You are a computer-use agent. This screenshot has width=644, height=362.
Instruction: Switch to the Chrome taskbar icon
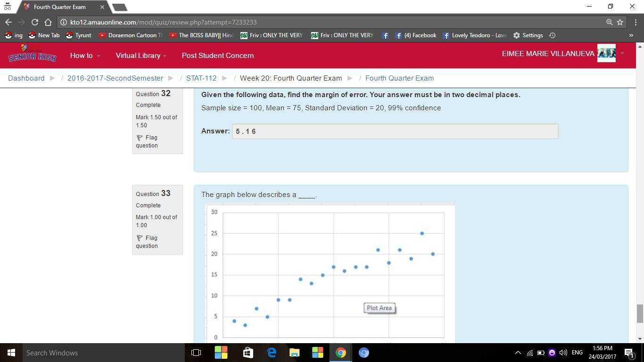click(x=341, y=353)
